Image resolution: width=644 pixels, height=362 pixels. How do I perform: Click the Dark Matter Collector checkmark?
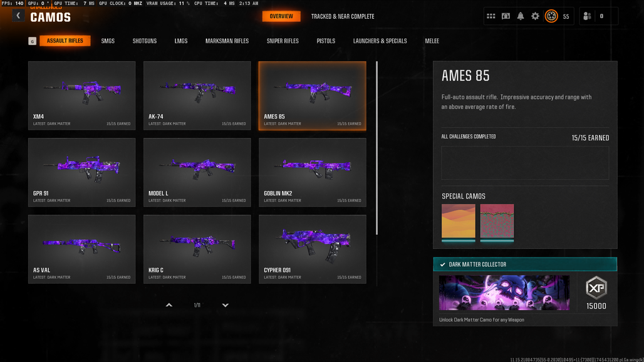click(x=442, y=265)
